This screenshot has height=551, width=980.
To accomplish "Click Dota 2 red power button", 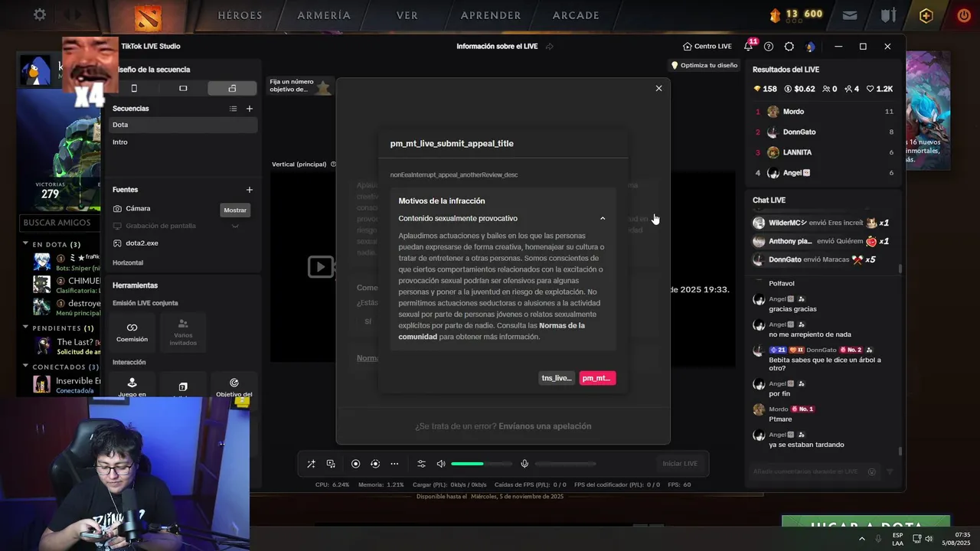I will pyautogui.click(x=963, y=15).
